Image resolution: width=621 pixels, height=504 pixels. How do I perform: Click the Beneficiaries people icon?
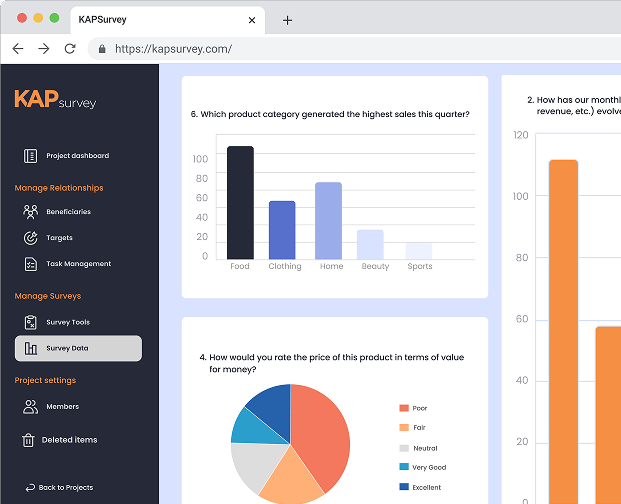30,212
